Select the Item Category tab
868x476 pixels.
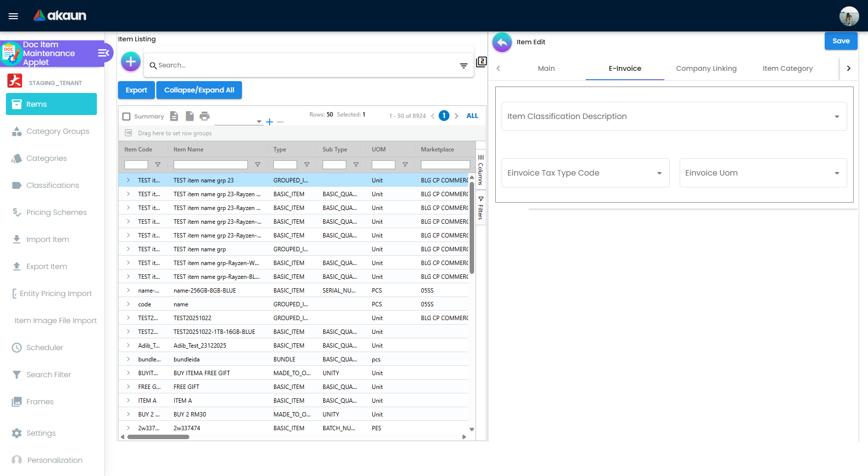[x=787, y=68]
